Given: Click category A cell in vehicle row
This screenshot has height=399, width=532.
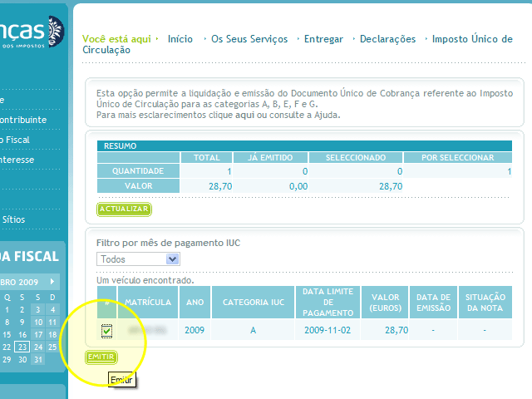Looking at the screenshot, I should pos(253,330).
